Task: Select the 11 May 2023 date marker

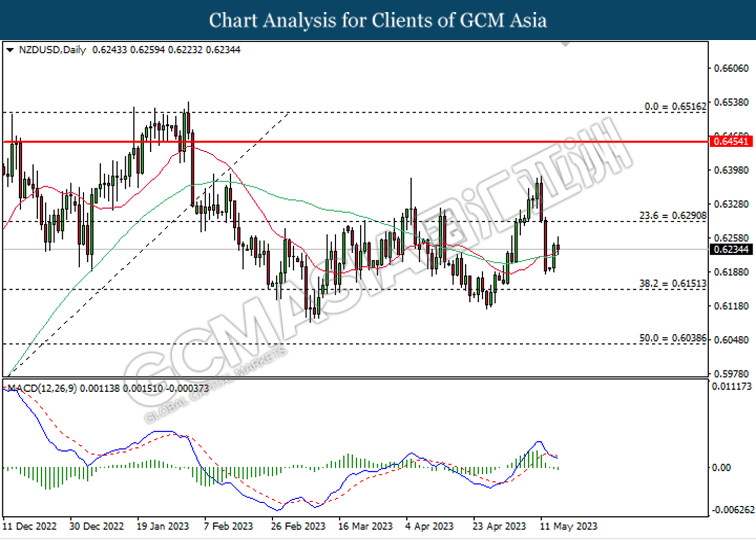Action: tap(569, 526)
